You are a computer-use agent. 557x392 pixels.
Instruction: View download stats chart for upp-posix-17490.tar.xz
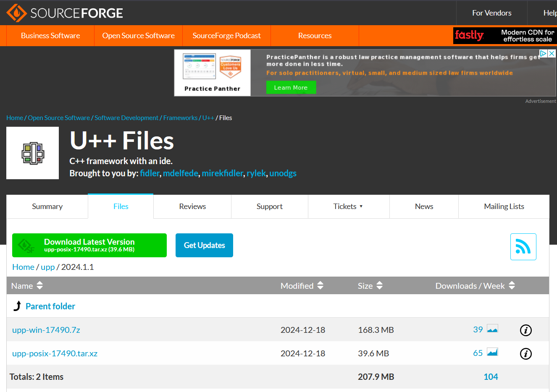click(492, 353)
